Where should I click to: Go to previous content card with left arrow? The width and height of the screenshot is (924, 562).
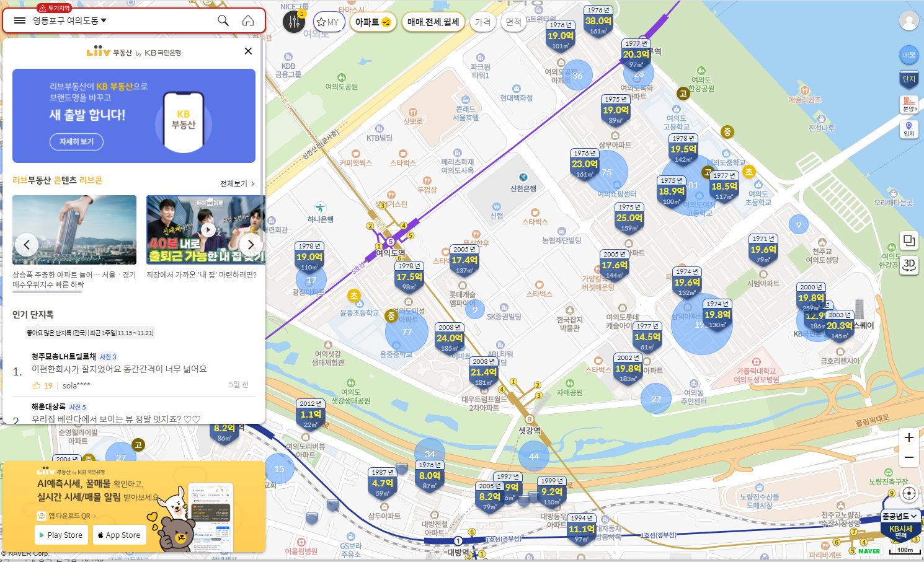click(x=27, y=245)
